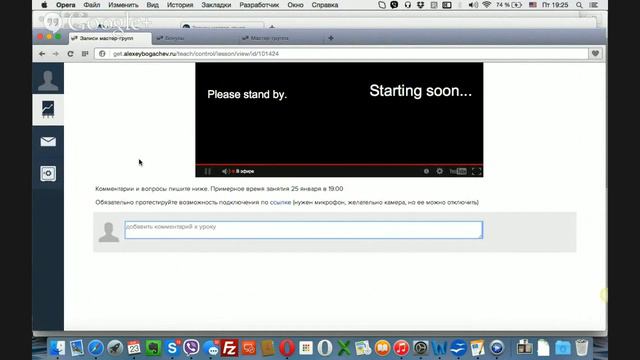The image size is (640, 360).
Task: Click the commenter avatar placeholder
Action: click(x=109, y=232)
